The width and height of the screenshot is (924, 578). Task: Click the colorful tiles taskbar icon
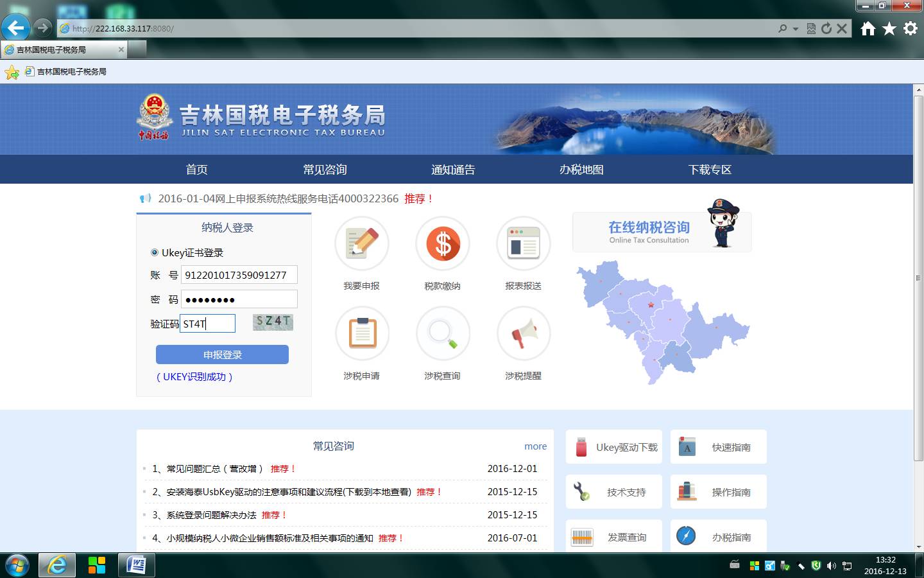(x=97, y=565)
